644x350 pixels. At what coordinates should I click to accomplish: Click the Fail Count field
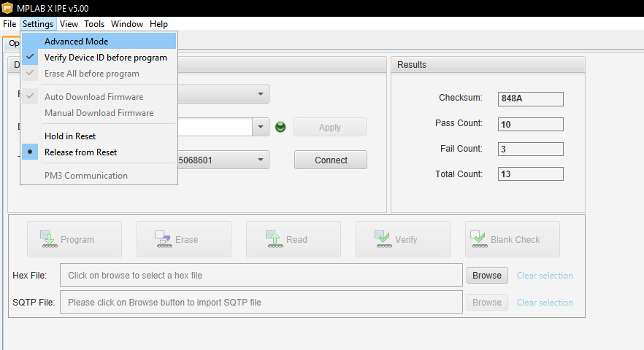tap(531, 149)
